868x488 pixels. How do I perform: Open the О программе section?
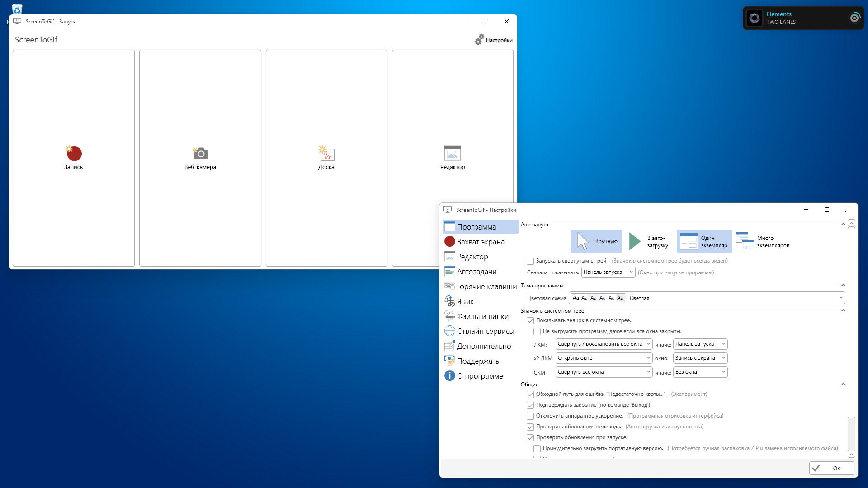click(x=479, y=376)
